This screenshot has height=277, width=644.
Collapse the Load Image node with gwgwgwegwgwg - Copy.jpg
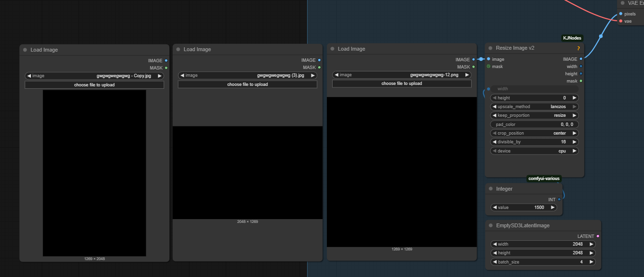25,50
